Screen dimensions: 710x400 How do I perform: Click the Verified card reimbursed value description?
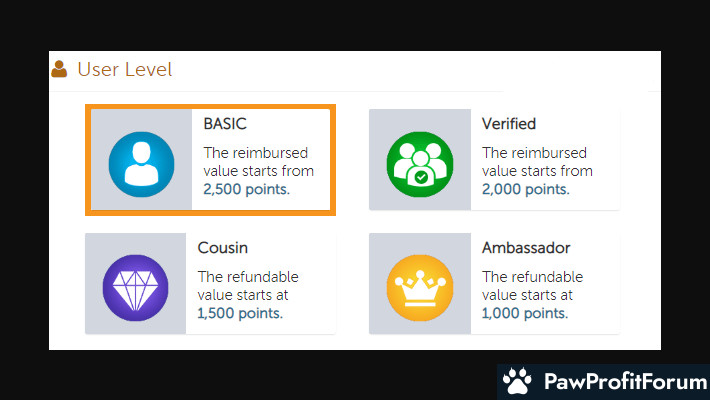point(537,162)
